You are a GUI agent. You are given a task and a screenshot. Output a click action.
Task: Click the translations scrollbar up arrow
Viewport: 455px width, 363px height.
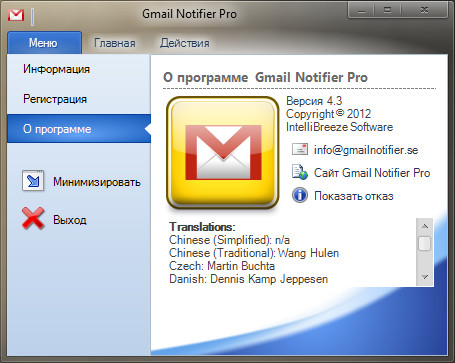[425, 226]
